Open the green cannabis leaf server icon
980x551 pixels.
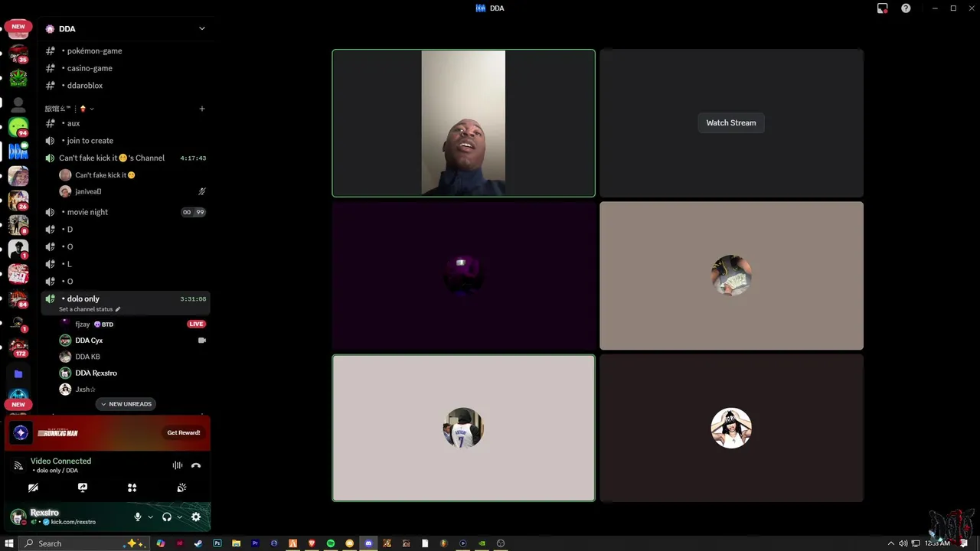18,78
